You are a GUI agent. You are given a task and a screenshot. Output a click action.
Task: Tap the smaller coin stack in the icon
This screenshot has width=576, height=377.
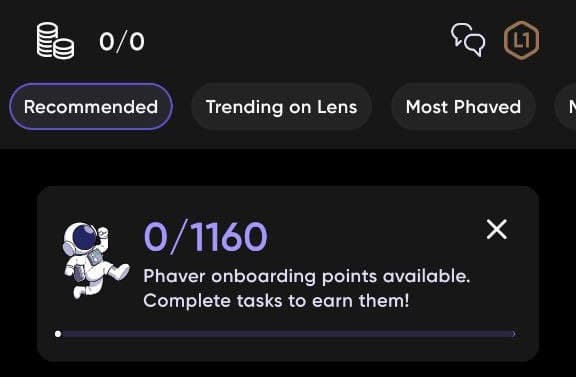click(x=64, y=50)
